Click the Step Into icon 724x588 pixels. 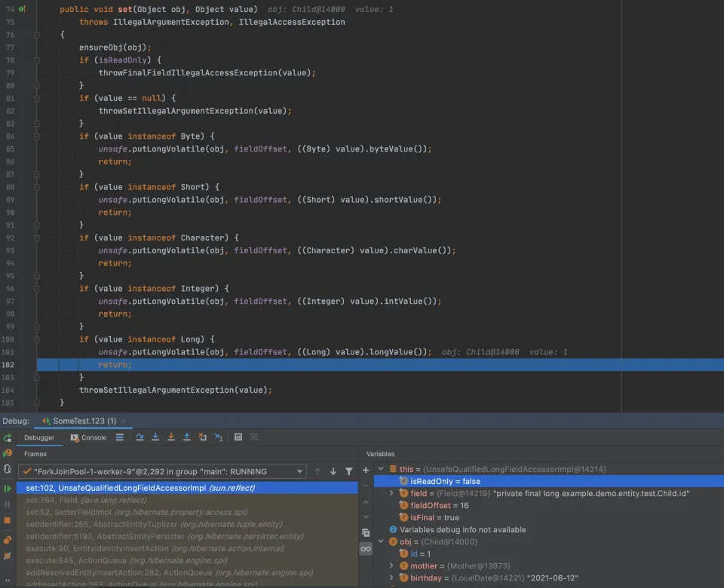click(x=155, y=437)
